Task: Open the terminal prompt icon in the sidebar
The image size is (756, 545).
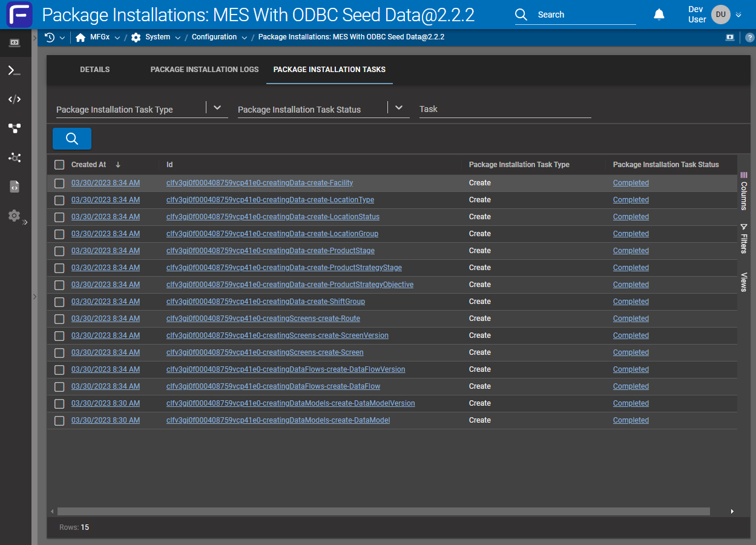Action: [x=15, y=71]
